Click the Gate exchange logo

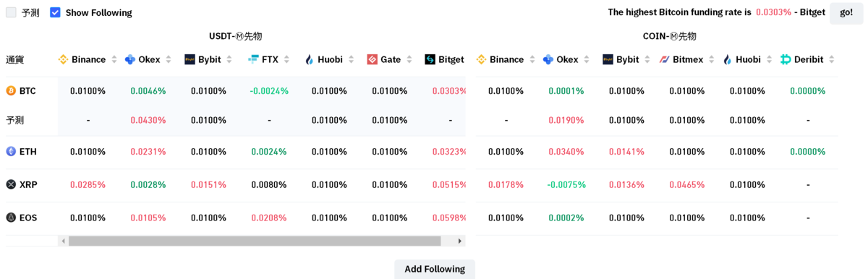[x=372, y=59]
